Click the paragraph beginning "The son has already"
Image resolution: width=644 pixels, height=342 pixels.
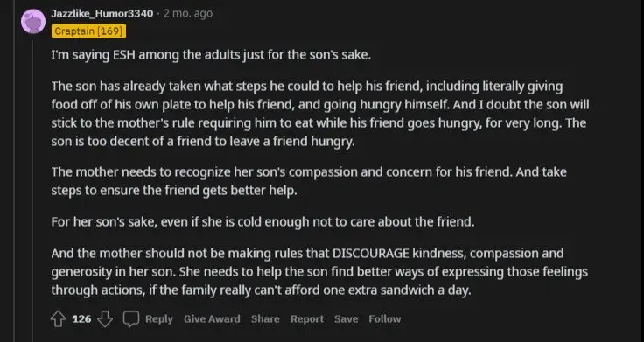[x=320, y=114]
